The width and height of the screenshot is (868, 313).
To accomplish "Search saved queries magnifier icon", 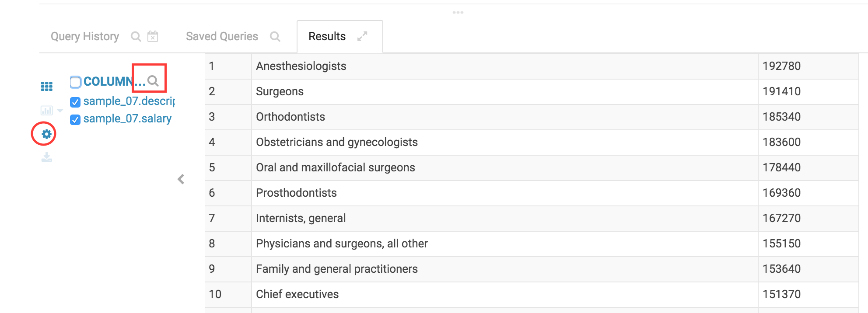I will (x=275, y=36).
